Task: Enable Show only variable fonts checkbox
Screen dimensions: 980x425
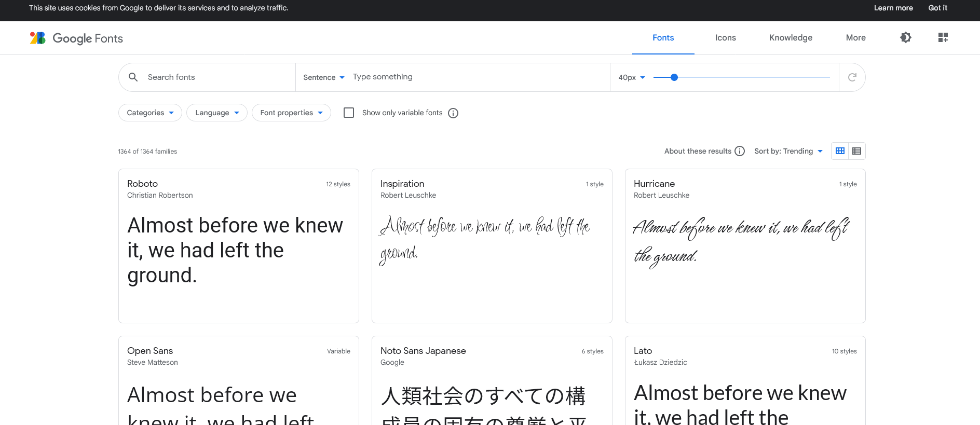Action: (349, 113)
